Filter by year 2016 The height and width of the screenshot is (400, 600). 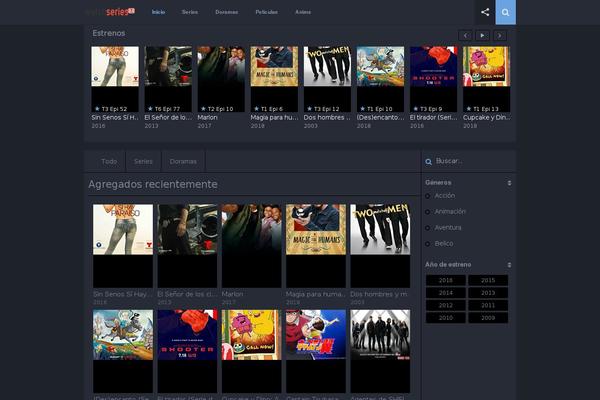pos(446,280)
